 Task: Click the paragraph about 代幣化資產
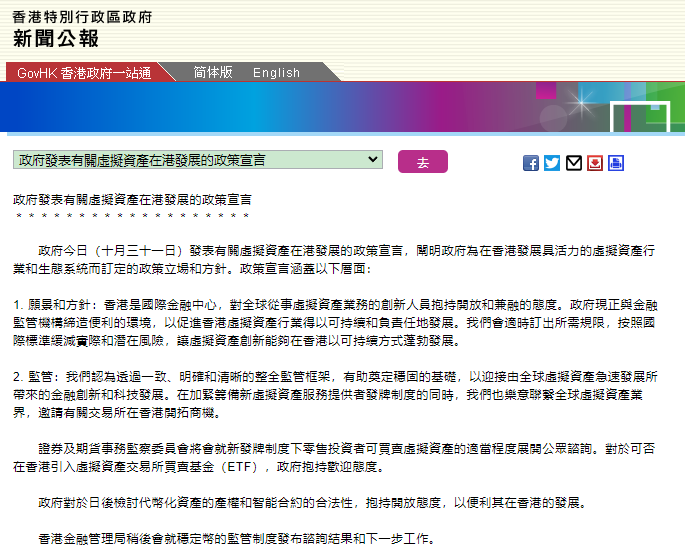tap(310, 502)
